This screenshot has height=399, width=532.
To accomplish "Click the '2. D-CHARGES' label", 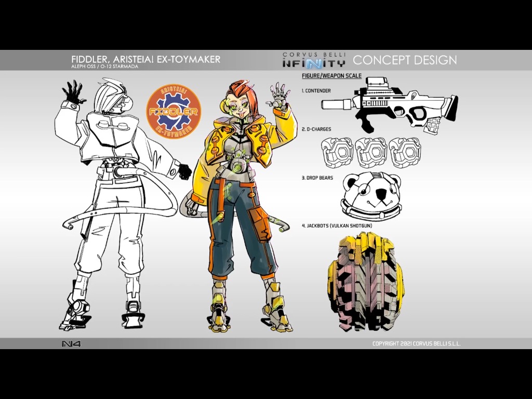I will [x=316, y=129].
